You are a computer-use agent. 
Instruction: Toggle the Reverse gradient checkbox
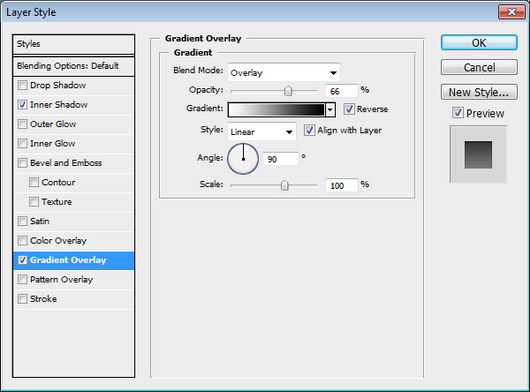pos(349,109)
